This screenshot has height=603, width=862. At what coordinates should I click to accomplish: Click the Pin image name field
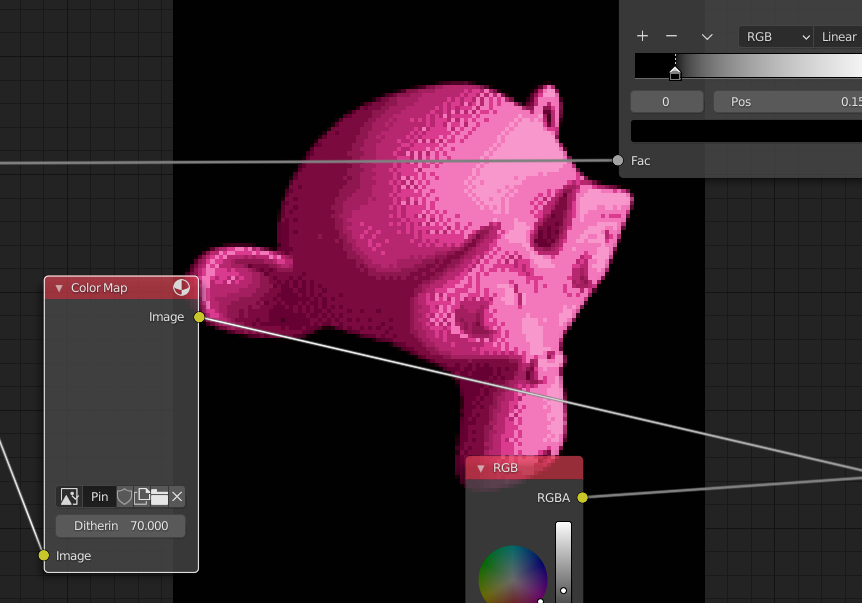[x=100, y=497]
